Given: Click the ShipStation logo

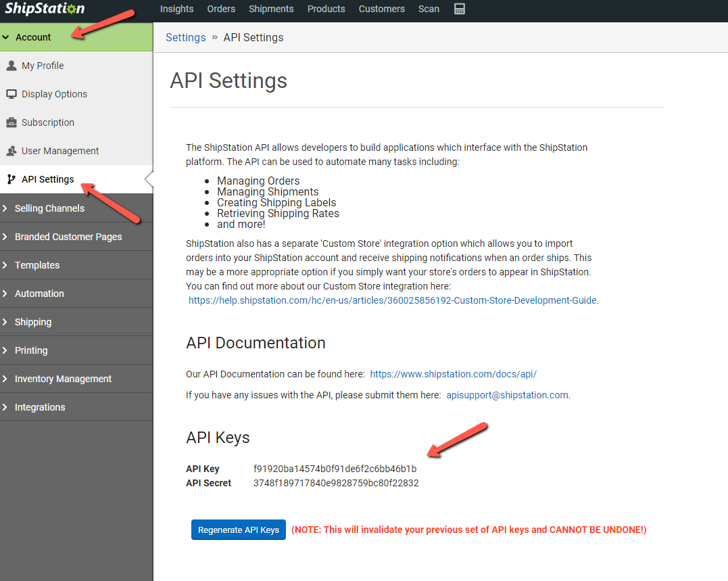Looking at the screenshot, I should pos(45,9).
